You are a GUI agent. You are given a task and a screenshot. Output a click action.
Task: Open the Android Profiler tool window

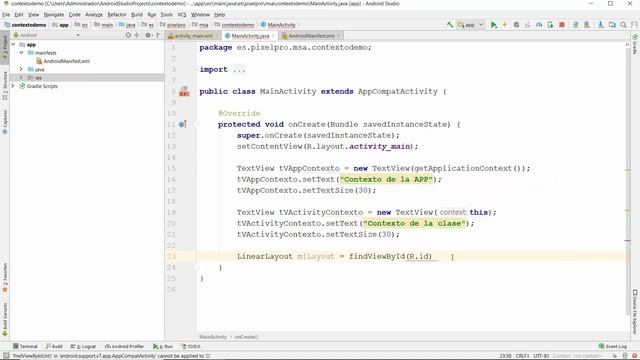coord(124,346)
